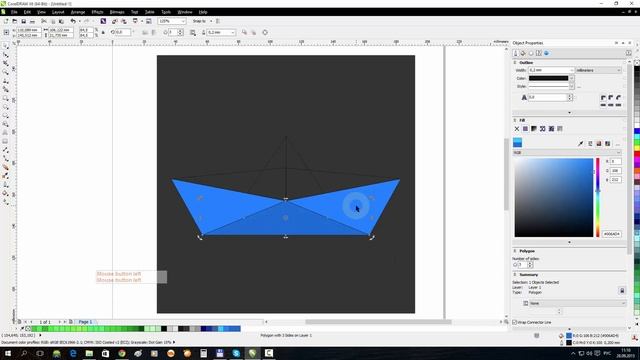Click the Open file icon
This screenshot has height=360, width=640.
tap(15, 21)
